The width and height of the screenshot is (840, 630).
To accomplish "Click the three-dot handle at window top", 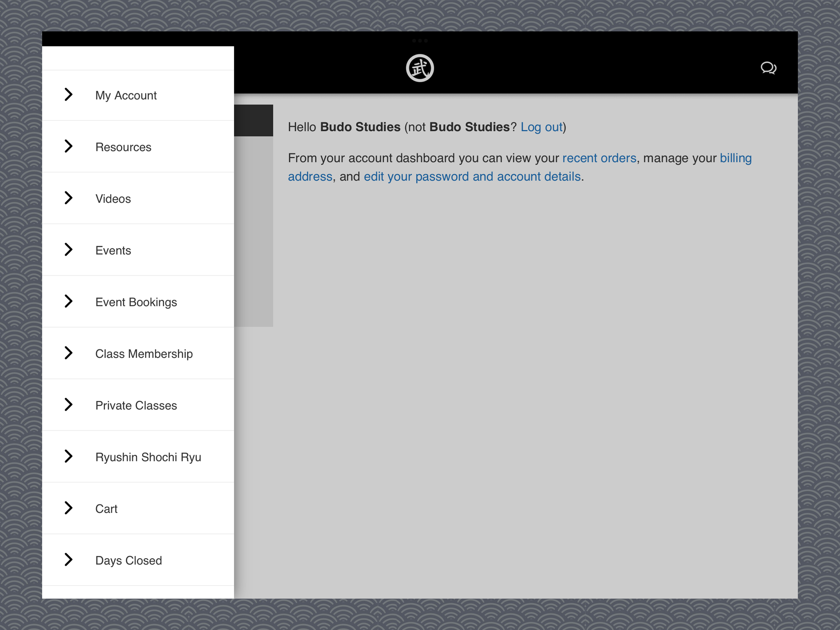I will pos(420,41).
